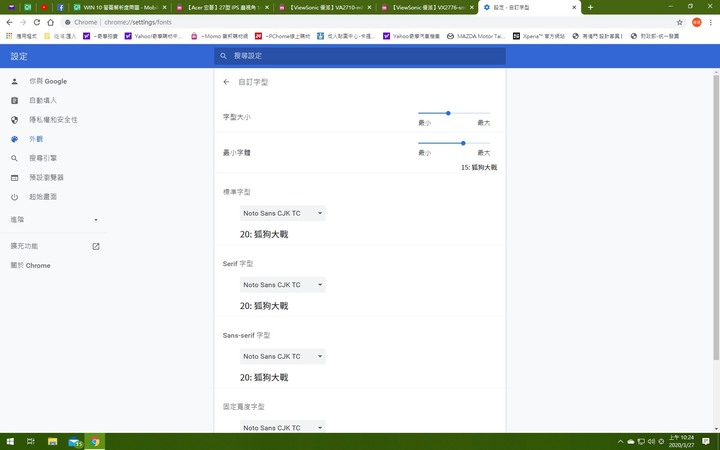Go to the Chrome home page
This screenshot has height=450, width=720.
tap(51, 22)
